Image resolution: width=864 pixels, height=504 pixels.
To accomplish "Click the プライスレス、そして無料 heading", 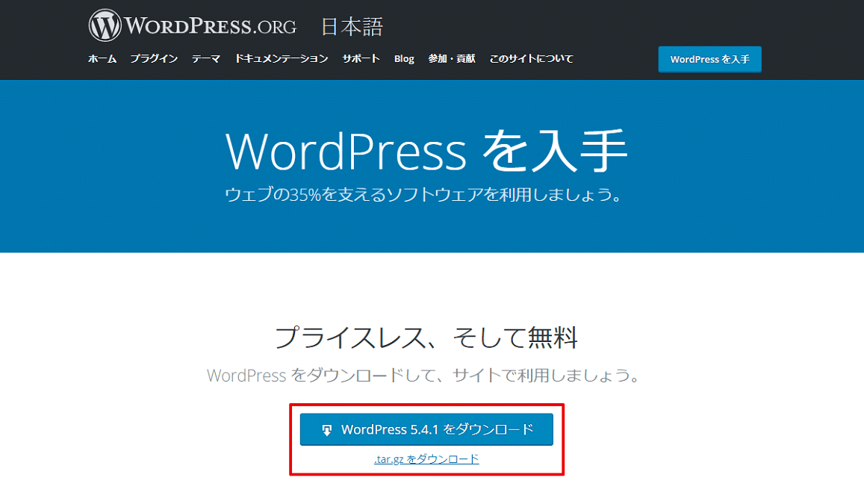I will click(x=426, y=337).
